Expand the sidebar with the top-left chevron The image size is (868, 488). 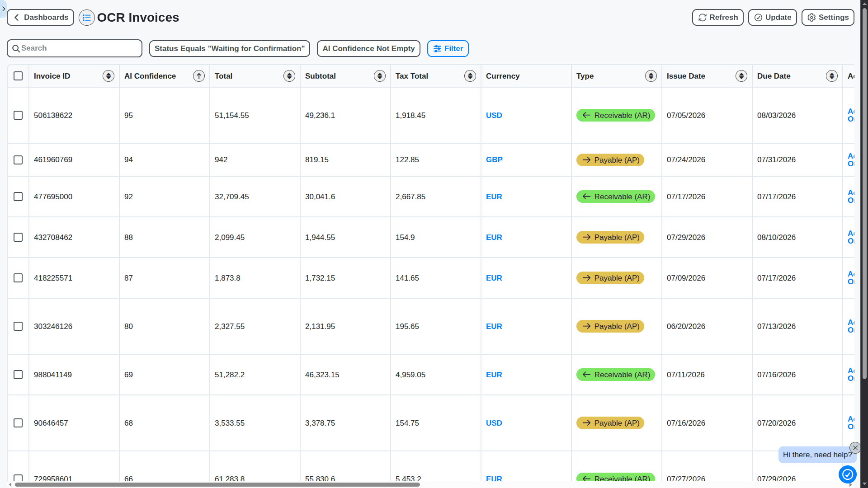click(x=3, y=9)
